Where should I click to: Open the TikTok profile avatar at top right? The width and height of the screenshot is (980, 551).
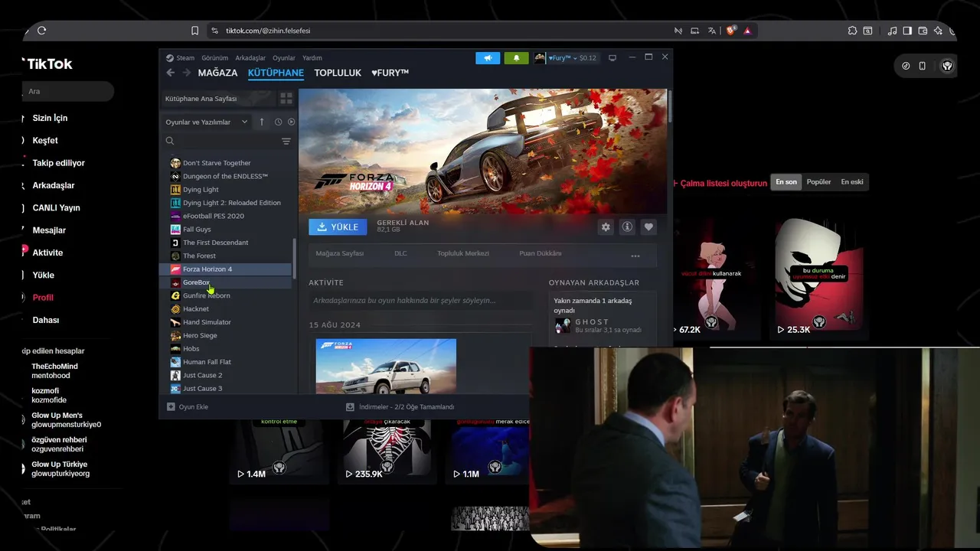[x=947, y=66]
